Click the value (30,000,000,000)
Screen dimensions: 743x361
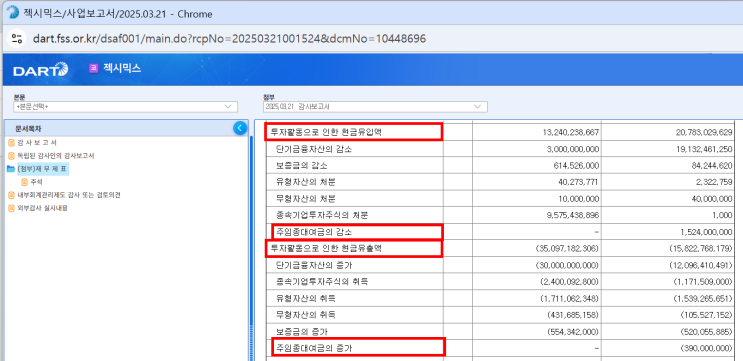pyautogui.click(x=567, y=265)
